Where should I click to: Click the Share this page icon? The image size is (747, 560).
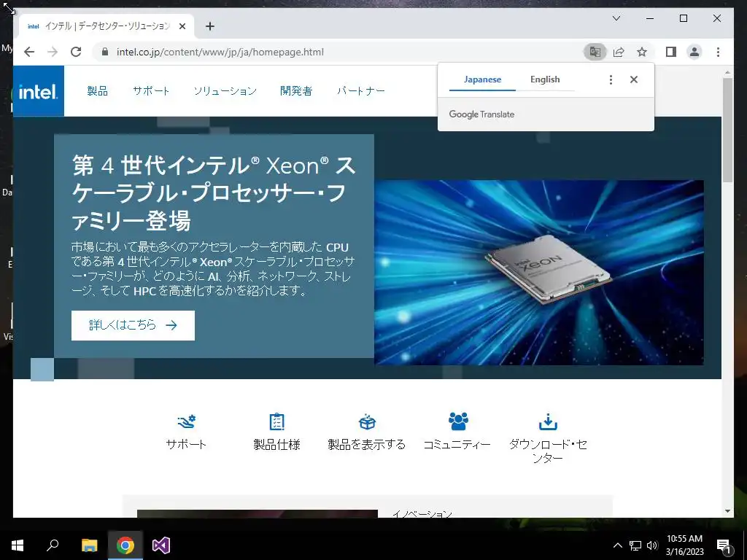coord(619,52)
